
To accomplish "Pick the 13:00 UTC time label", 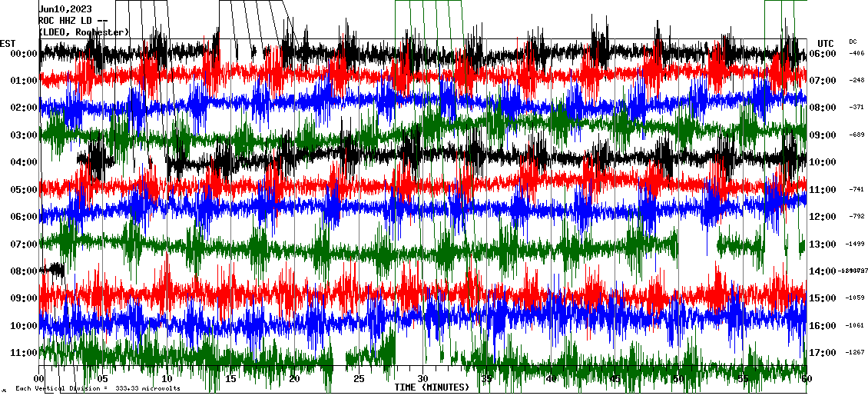I will [x=823, y=244].
